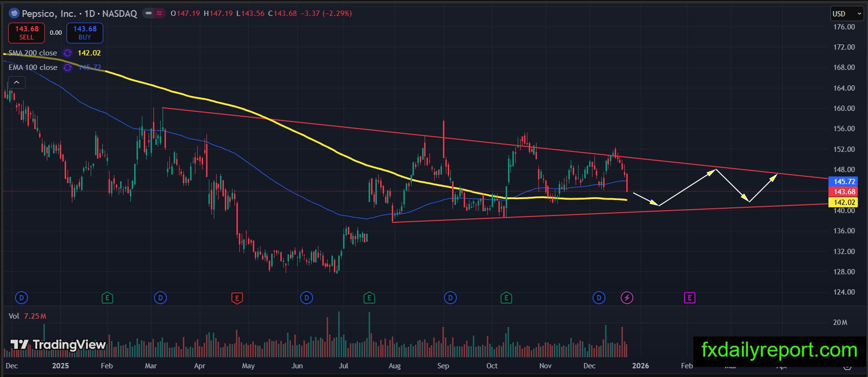Click the purple lightning bolt event marker
The height and width of the screenshot is (377, 868).
(x=627, y=298)
